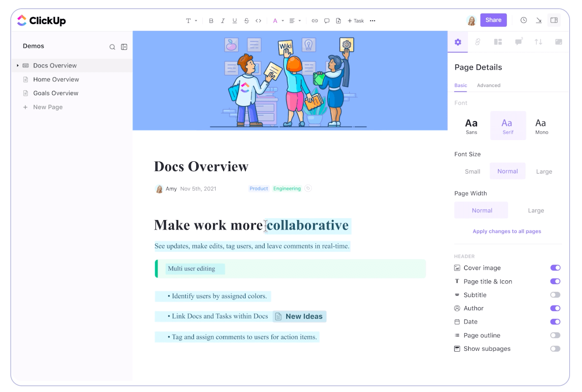Select the Home Overview page

tap(56, 79)
